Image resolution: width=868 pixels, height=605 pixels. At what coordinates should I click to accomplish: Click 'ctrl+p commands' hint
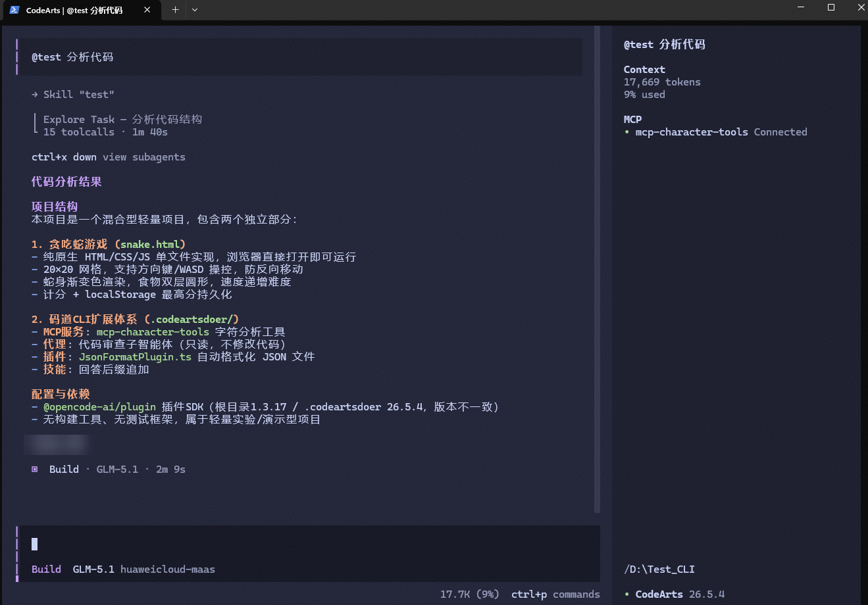click(555, 594)
